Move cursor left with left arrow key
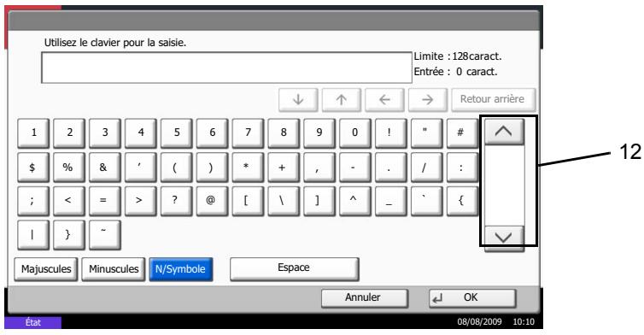 pos(384,99)
